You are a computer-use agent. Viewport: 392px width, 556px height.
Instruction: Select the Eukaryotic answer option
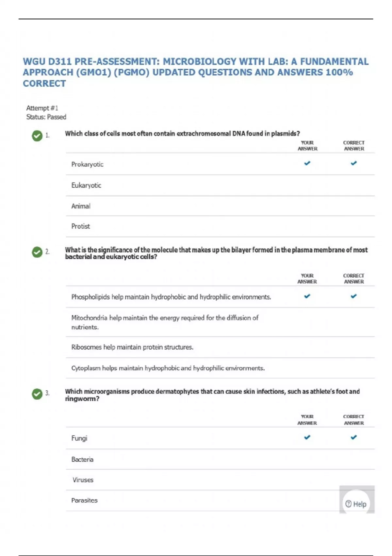coord(86,185)
